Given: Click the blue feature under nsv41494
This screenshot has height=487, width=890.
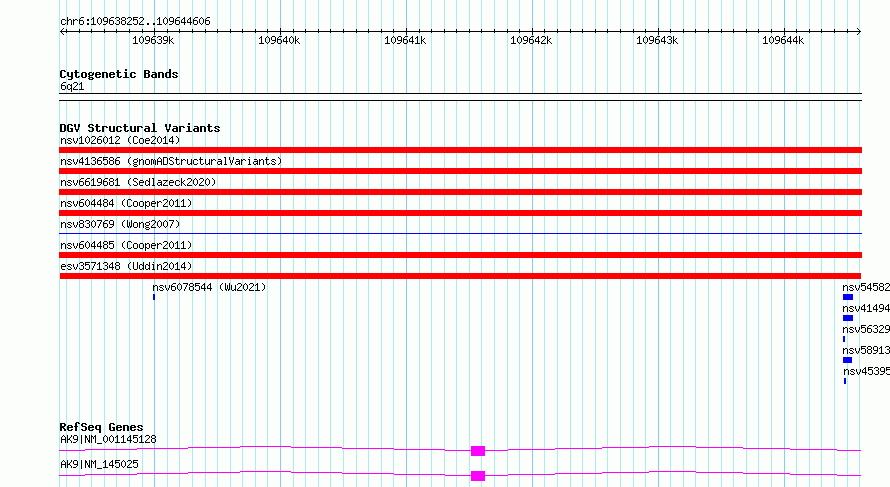Looking at the screenshot, I should point(848,318).
